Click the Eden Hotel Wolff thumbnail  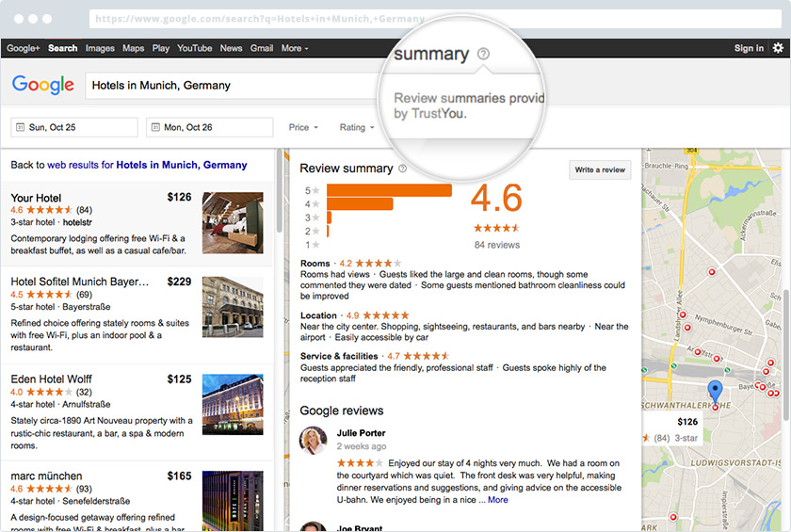(x=233, y=405)
